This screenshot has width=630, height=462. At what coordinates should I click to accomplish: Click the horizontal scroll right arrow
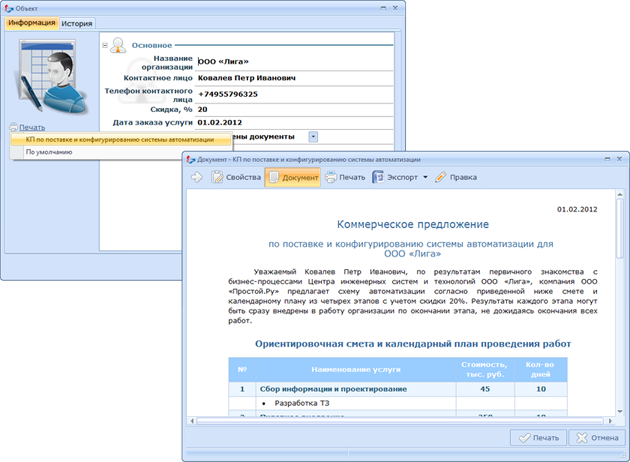coord(610,421)
